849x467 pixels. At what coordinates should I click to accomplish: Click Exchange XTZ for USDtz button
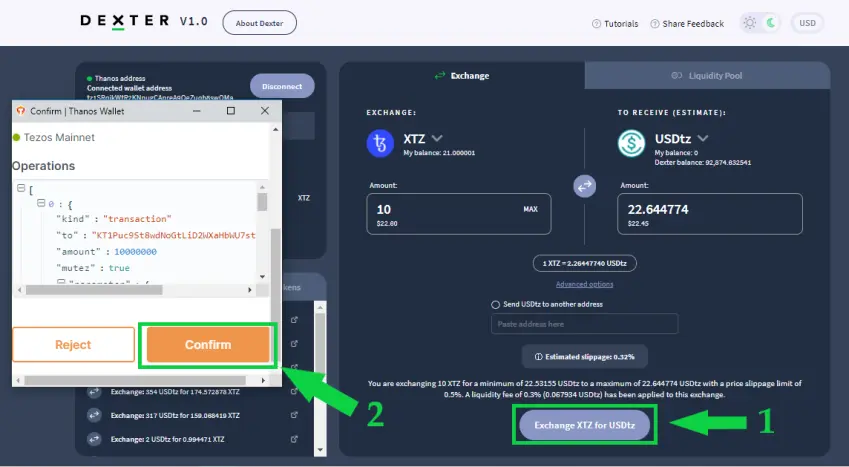pos(584,425)
